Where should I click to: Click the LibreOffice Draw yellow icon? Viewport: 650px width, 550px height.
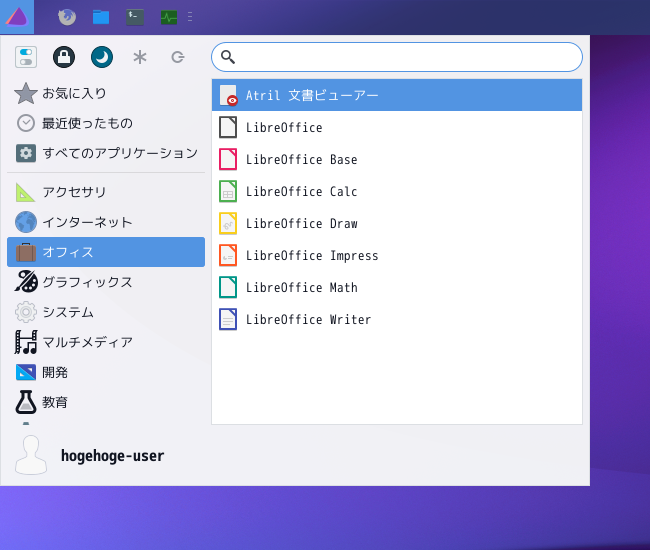click(228, 223)
